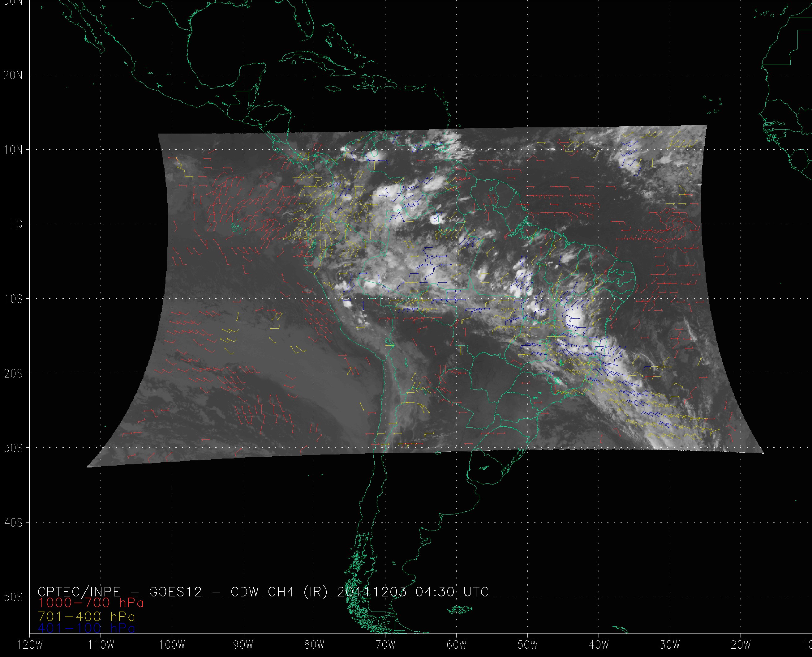Viewport: 812px width, 657px height.
Task: Click the 80W longitude axis label
Action: pos(315,645)
